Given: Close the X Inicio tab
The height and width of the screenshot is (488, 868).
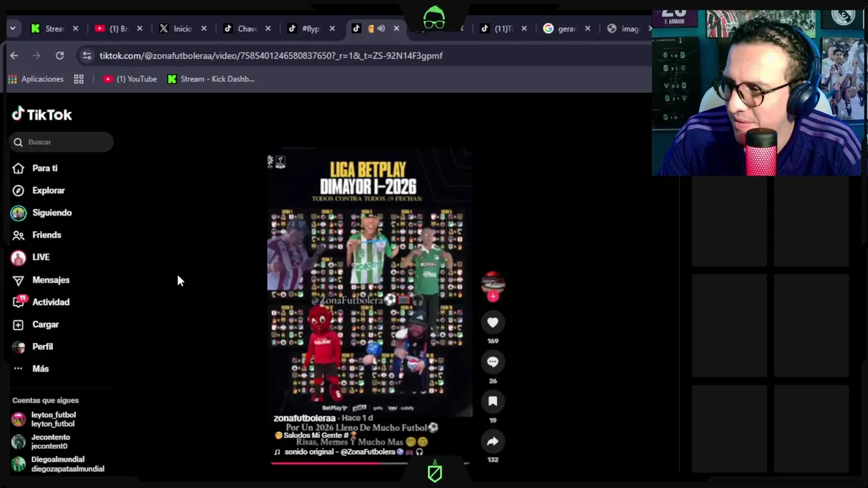Looking at the screenshot, I should (203, 28).
